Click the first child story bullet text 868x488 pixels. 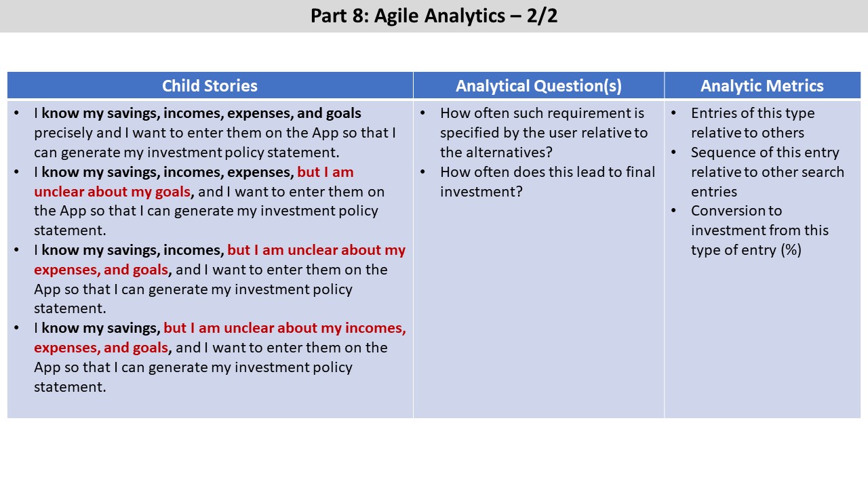pos(215,133)
